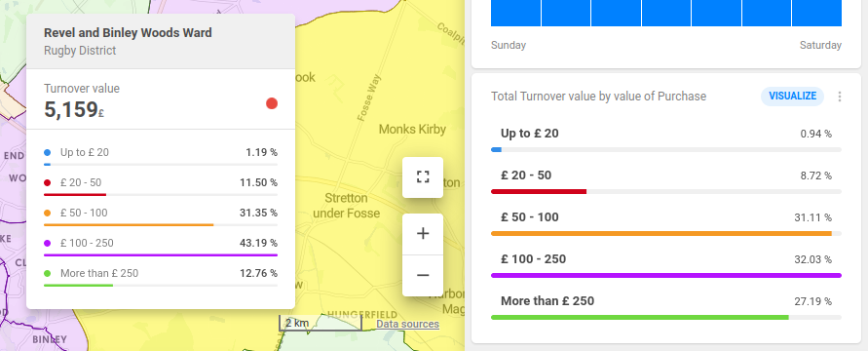Select blue dot for Up to £ 20
This screenshot has height=351, width=868.
(x=47, y=152)
